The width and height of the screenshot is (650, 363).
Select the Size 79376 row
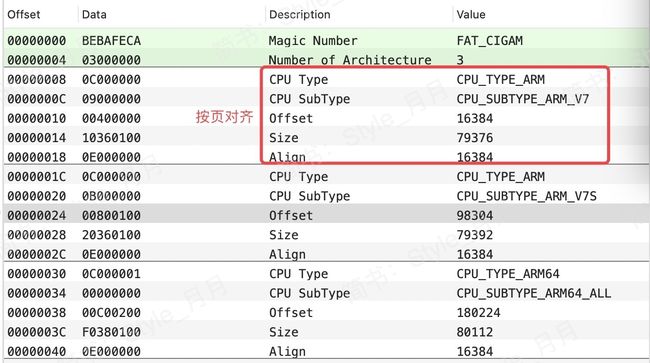click(325, 138)
